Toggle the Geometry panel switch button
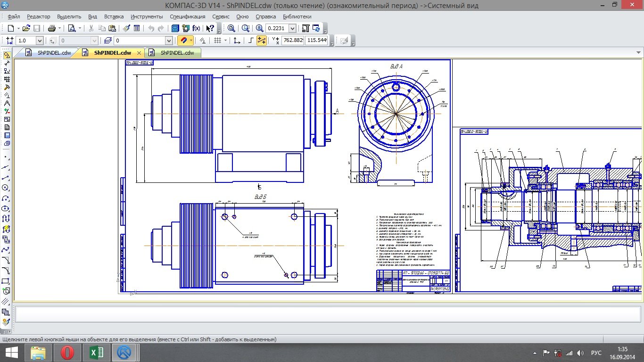644x362 pixels. pyautogui.click(x=6, y=55)
